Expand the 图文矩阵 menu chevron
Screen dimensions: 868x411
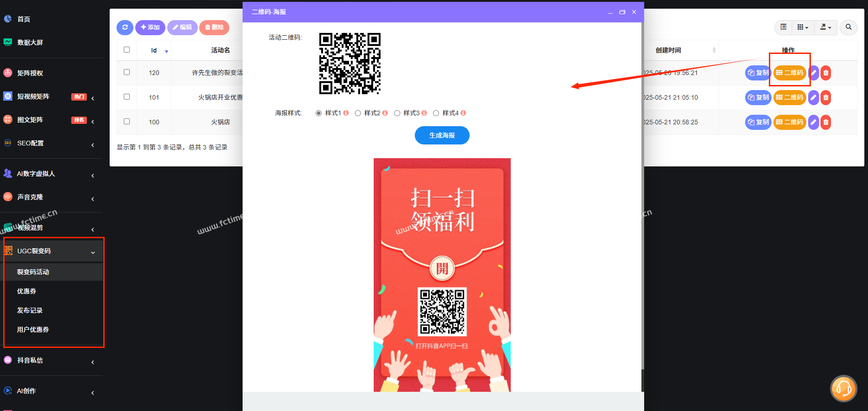click(x=93, y=122)
